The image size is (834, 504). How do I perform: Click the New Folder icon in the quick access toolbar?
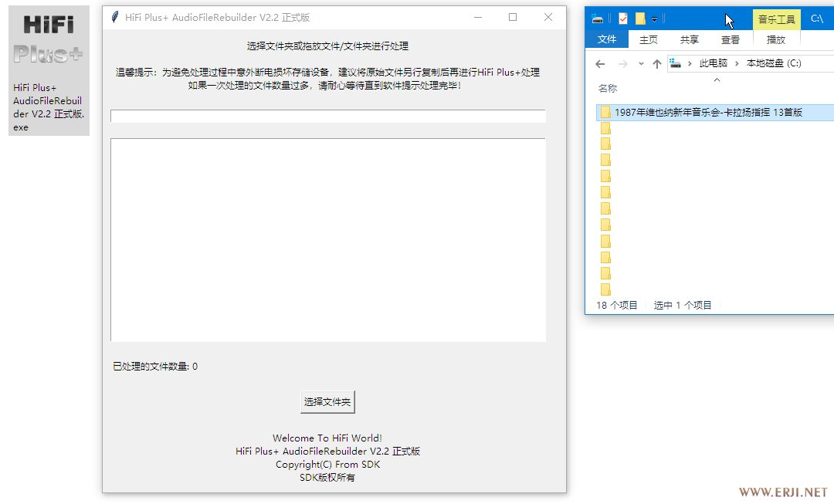click(640, 19)
